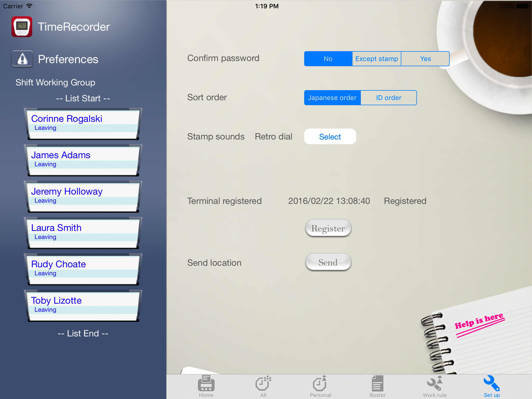532x399 pixels.
Task: Open the stamp sounds Select picker
Action: 330,137
